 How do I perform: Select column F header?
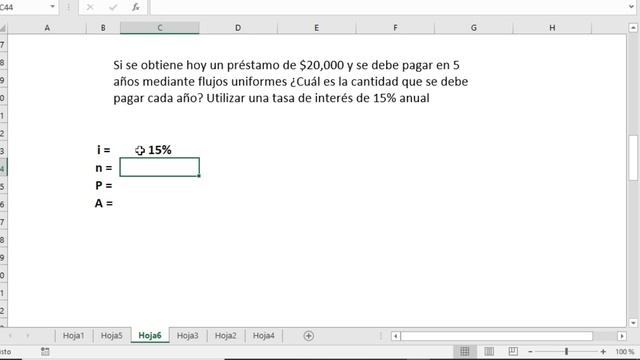(x=395, y=28)
